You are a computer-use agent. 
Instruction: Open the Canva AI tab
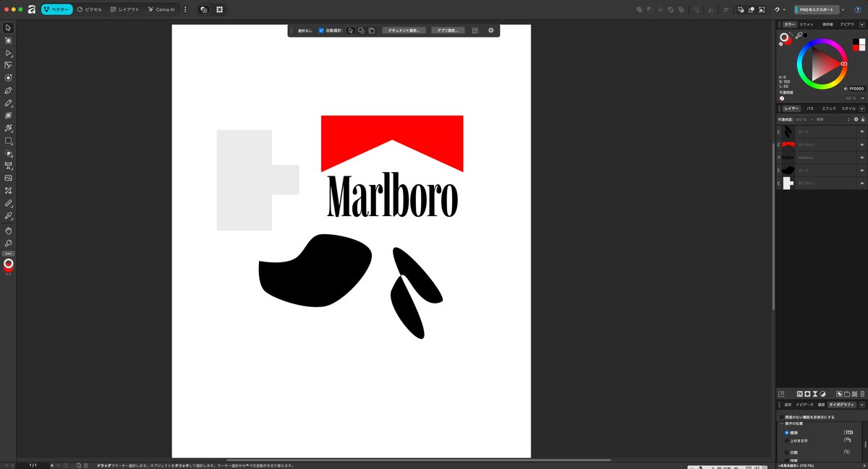pyautogui.click(x=161, y=9)
